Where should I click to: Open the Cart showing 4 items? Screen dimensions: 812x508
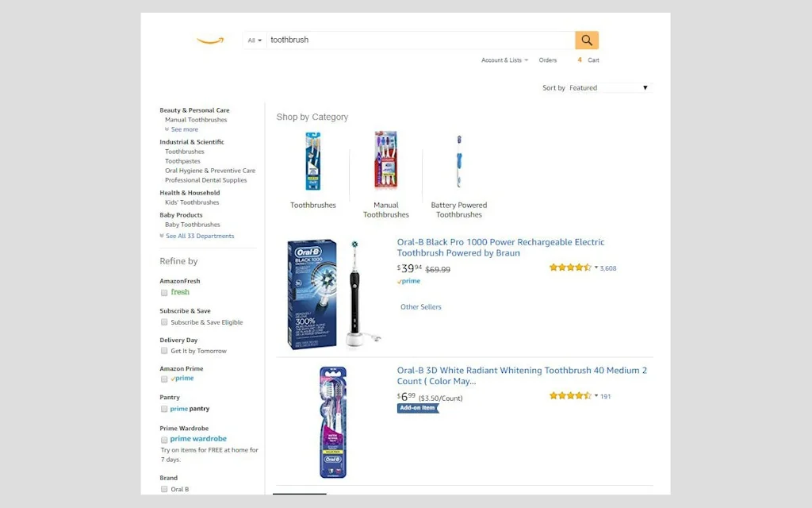pos(589,60)
